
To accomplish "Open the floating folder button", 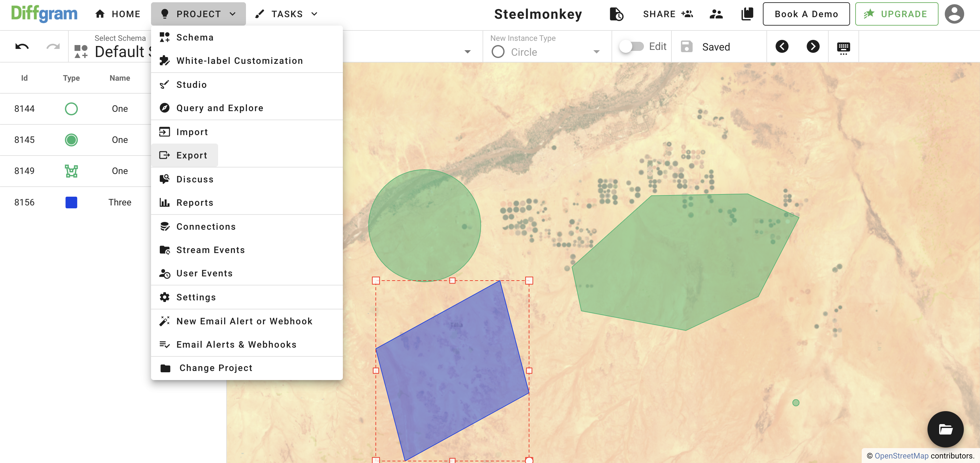I will click(945, 429).
